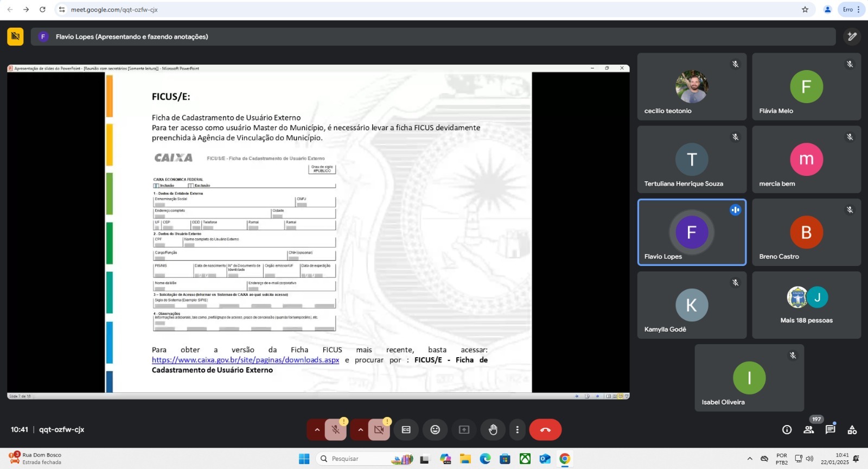The width and height of the screenshot is (868, 469).
Task: Click the annotation pen icon
Action: click(x=852, y=36)
